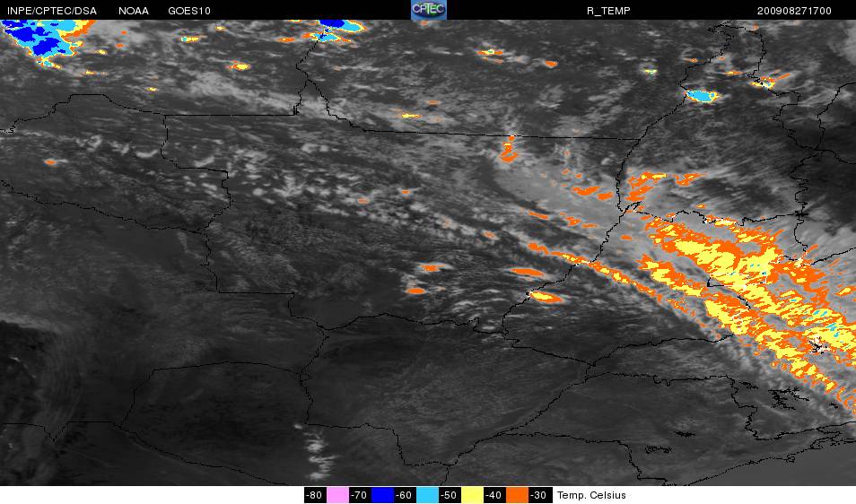Click the GOES10 satellite label

coord(189,11)
